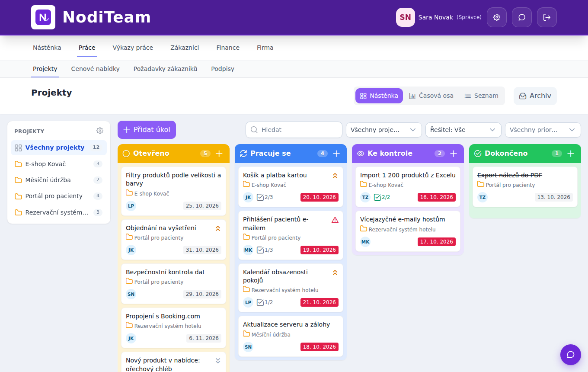This screenshot has height=372, width=588.
Task: Select Portál pro pacienty project in sidebar
Action: click(x=59, y=196)
